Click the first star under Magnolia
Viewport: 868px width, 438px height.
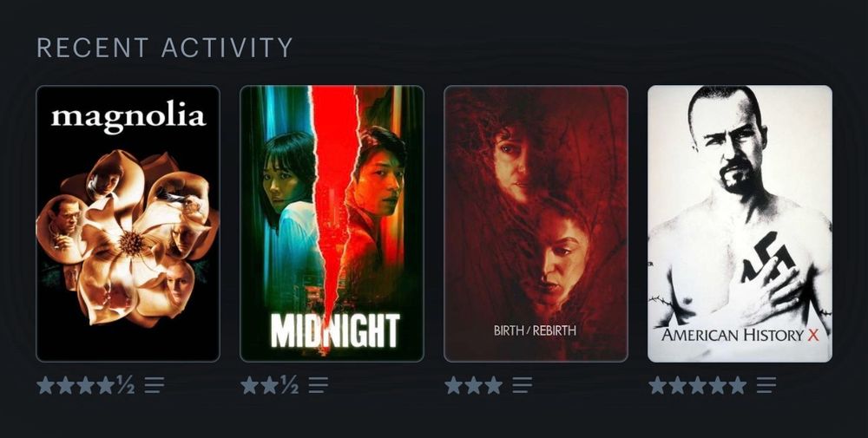tap(46, 385)
